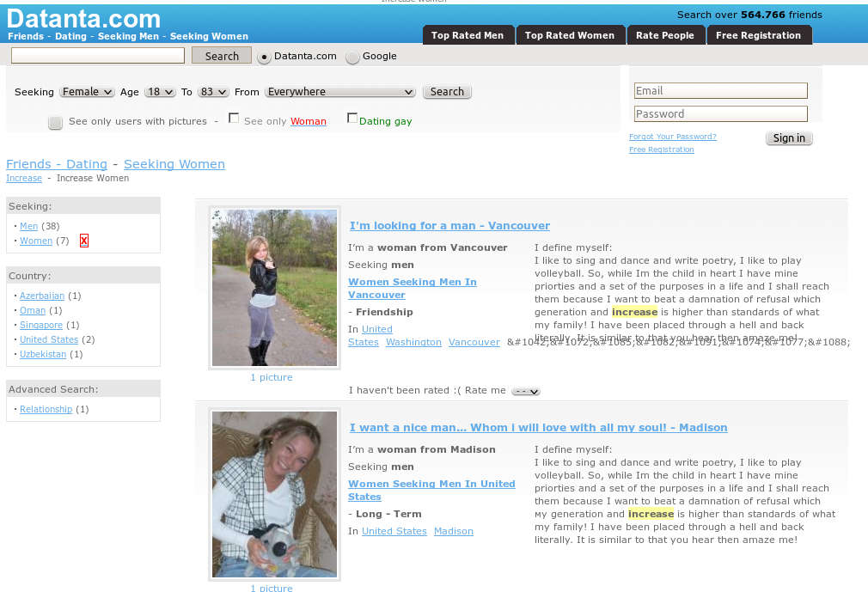Open the Top Rated Women tab
Image resolution: width=868 pixels, height=592 pixels.
[x=570, y=35]
